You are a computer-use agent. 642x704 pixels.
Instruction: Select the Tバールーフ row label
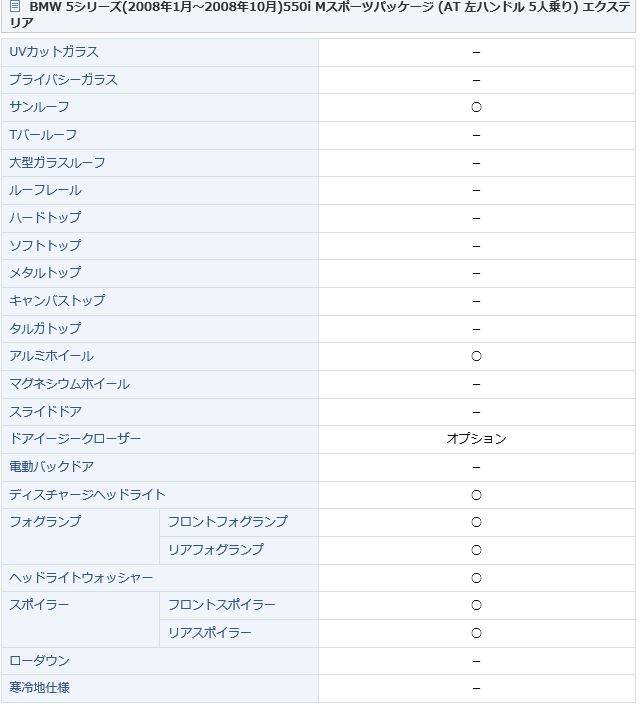pos(43,135)
